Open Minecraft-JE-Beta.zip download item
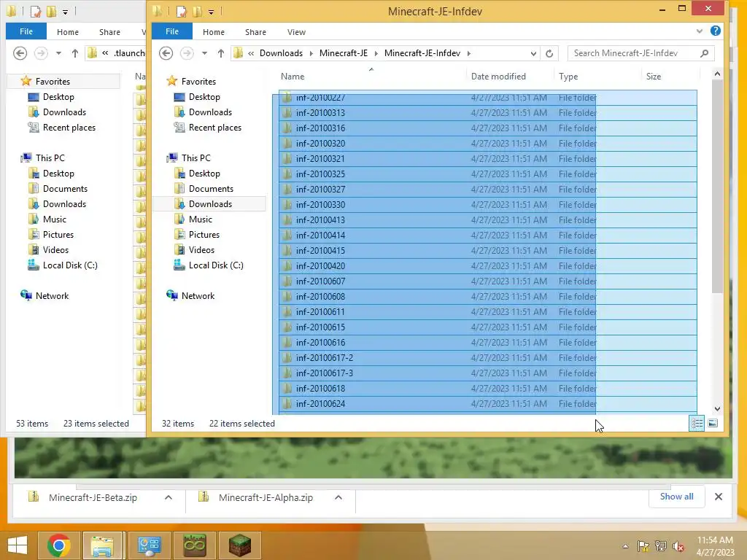The image size is (747, 560). click(93, 497)
